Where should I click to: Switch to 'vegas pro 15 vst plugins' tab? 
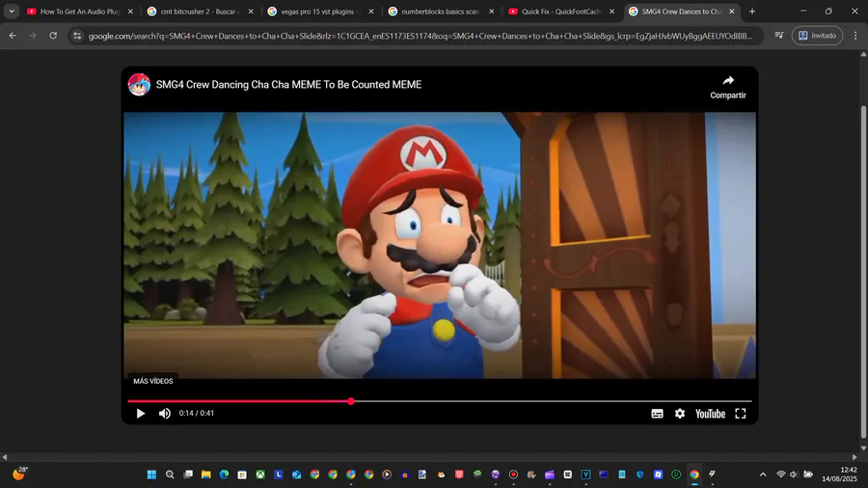(x=313, y=11)
